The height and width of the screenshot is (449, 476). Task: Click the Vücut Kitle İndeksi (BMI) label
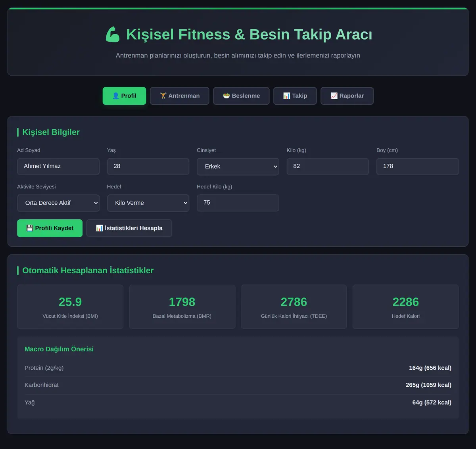[x=70, y=316]
